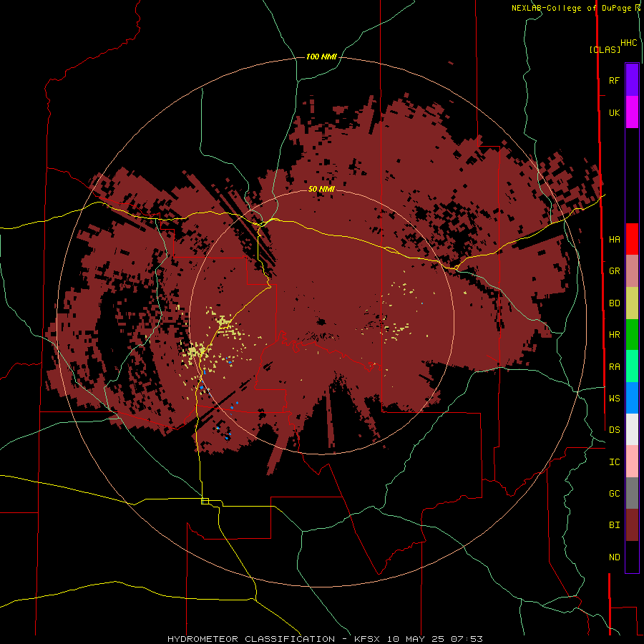
Task: Select the BD yellow legend swatch
Action: coord(632,303)
